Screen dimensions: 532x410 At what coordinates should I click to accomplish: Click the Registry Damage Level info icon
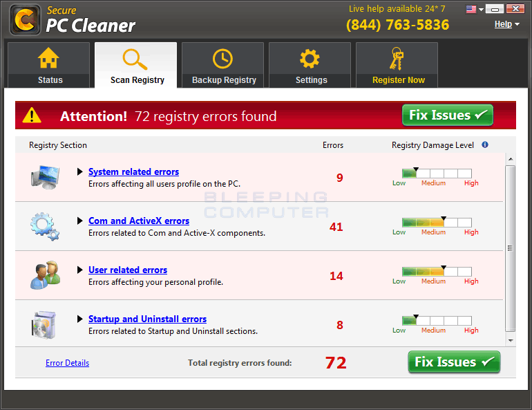(485, 145)
